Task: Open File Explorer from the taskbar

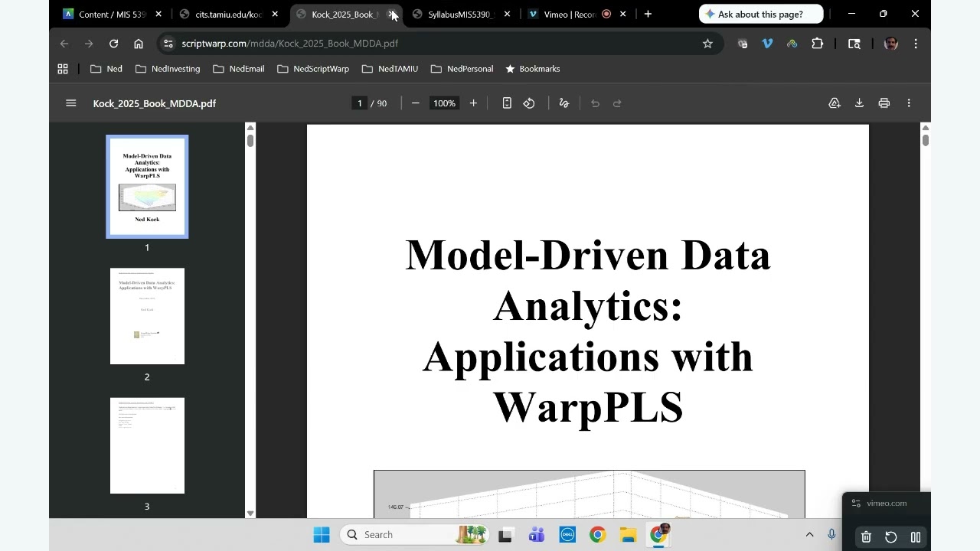Action: point(628,535)
